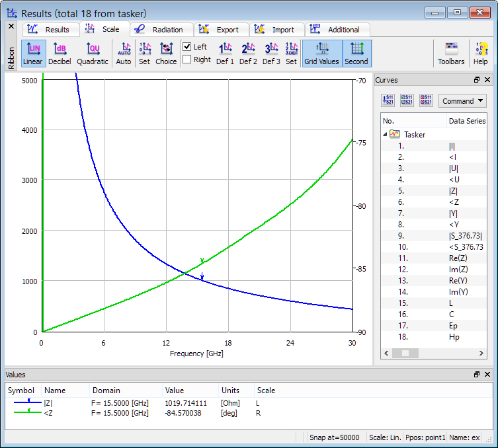This screenshot has height=448, width=498.
Task: Uncheck the Left axis checkbox
Action: [x=187, y=47]
